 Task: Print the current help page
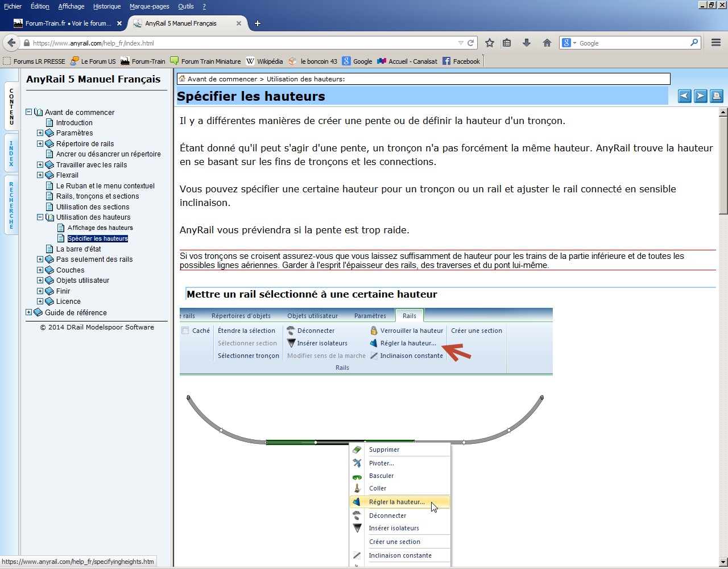716,96
